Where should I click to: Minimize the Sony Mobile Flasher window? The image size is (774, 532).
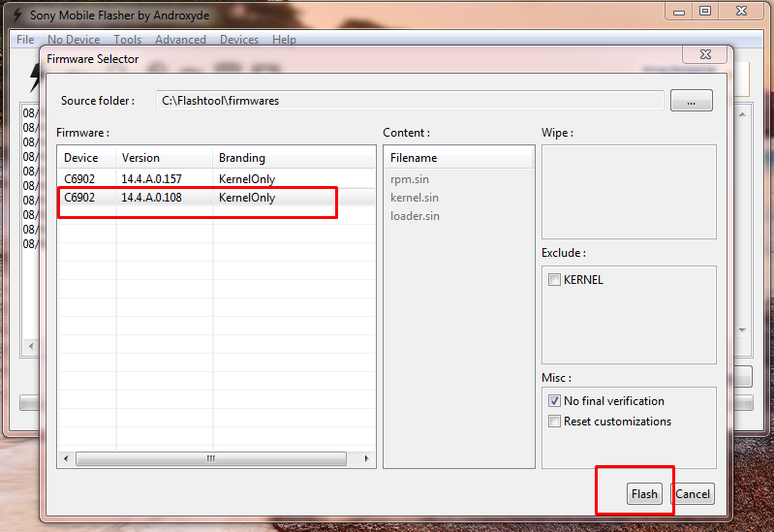point(679,12)
